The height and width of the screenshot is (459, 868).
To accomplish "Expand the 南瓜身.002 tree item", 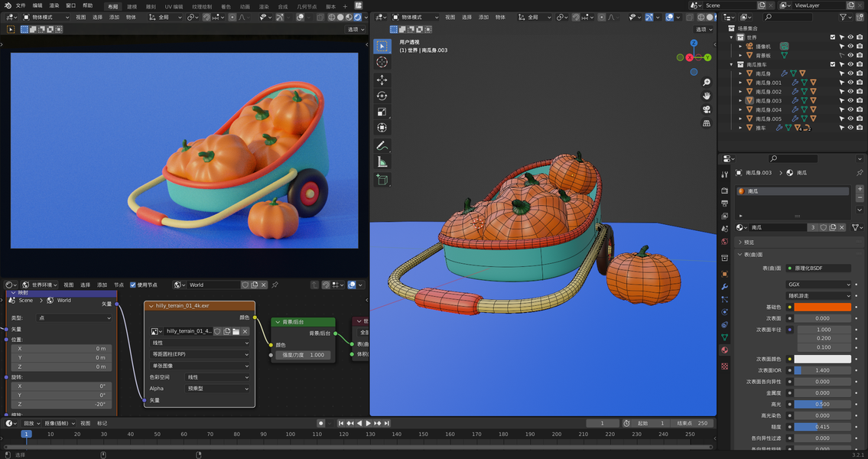I will point(741,91).
